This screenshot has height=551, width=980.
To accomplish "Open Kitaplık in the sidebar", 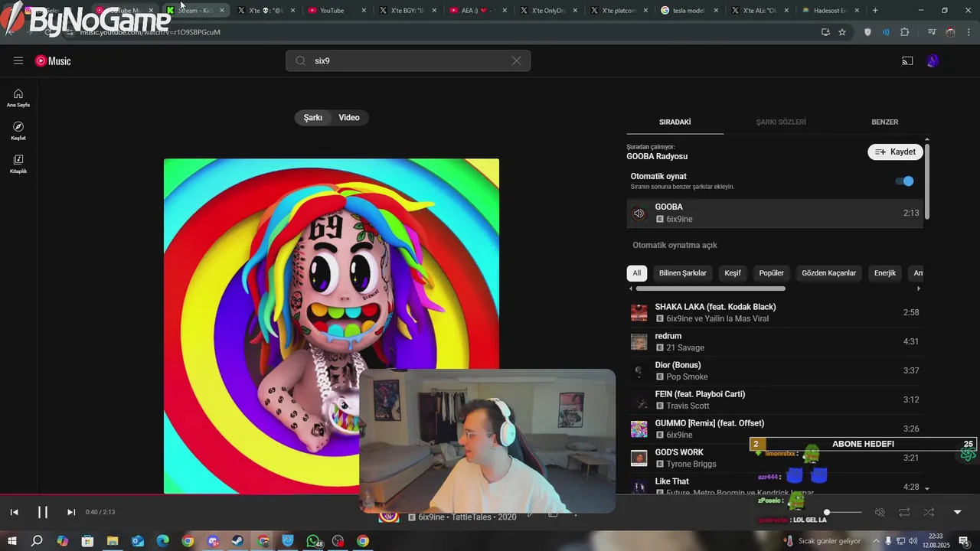I will 18,164.
